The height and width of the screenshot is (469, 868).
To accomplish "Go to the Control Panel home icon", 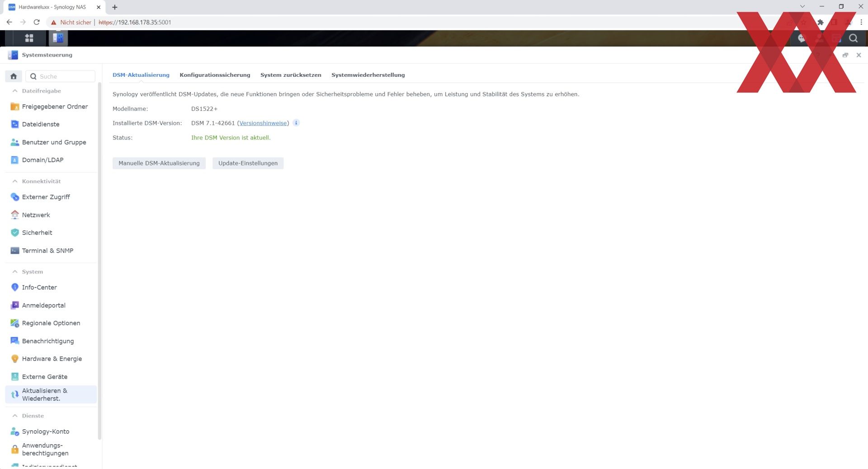I will tap(14, 76).
